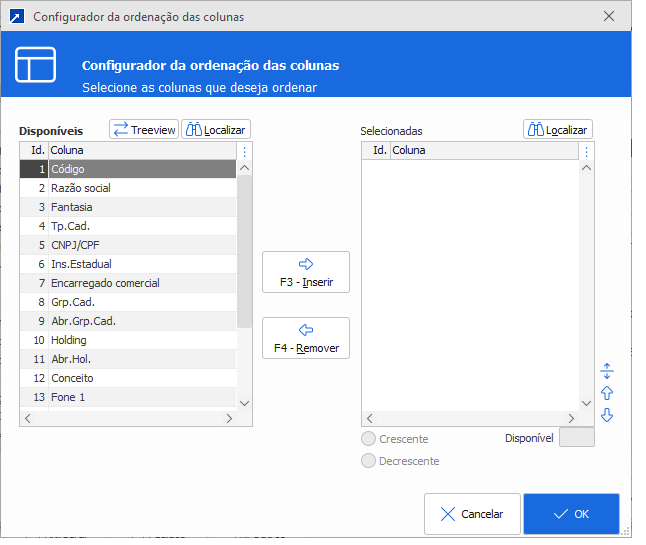This screenshot has height=545, width=646.
Task: Select the Decrescente radio option
Action: (369, 461)
